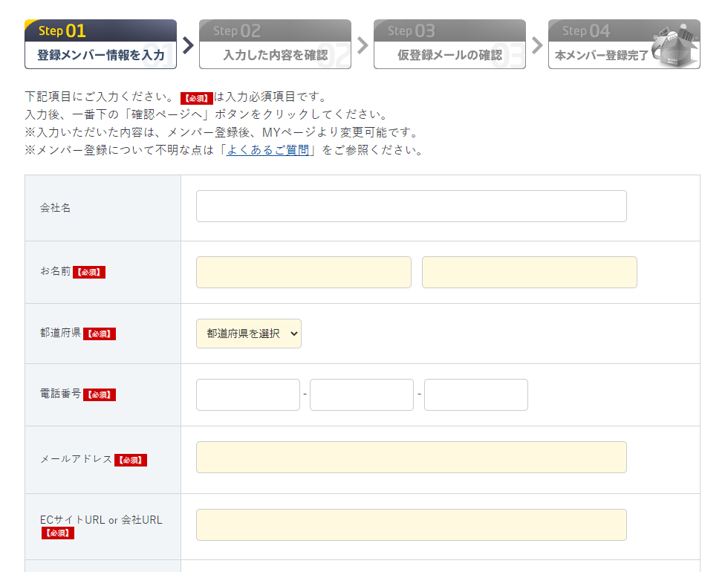The image size is (728, 572).
Task: Focus the ECサイトURL or 会社URL field
Action: click(412, 524)
